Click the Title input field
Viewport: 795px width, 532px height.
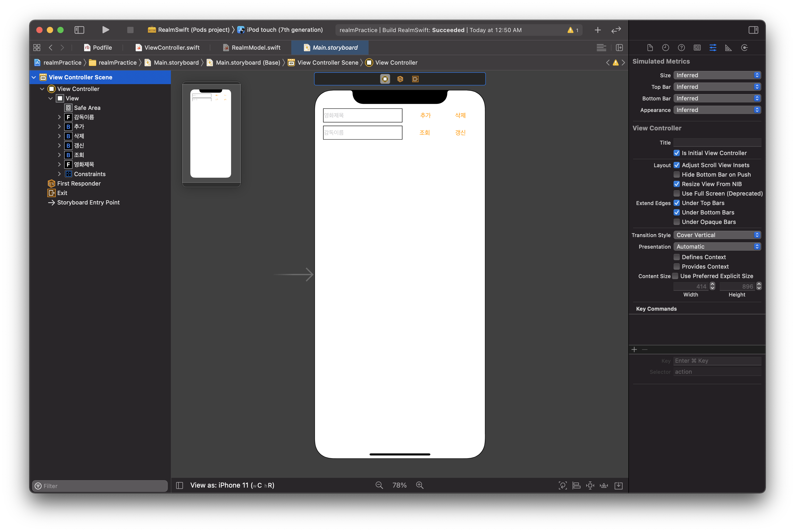(x=717, y=142)
